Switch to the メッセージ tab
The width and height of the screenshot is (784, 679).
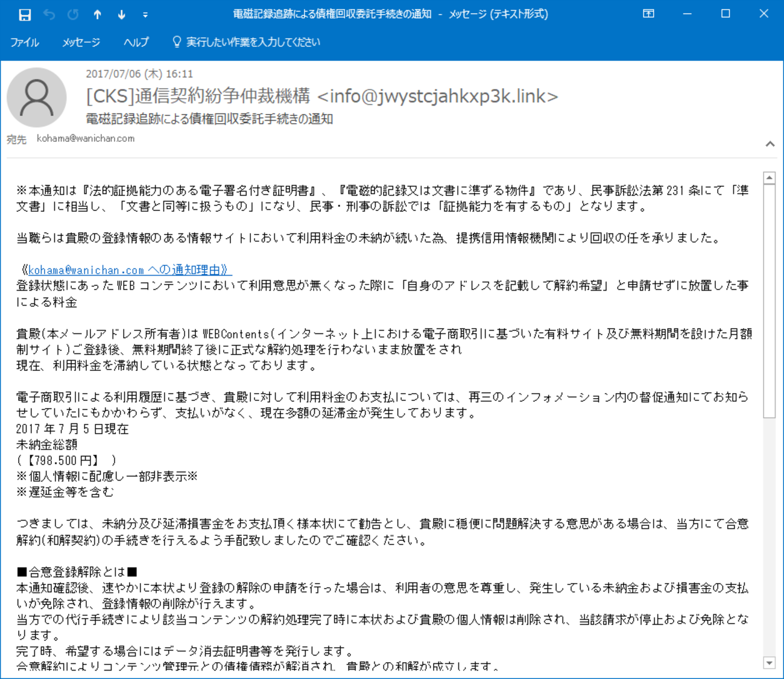[81, 42]
